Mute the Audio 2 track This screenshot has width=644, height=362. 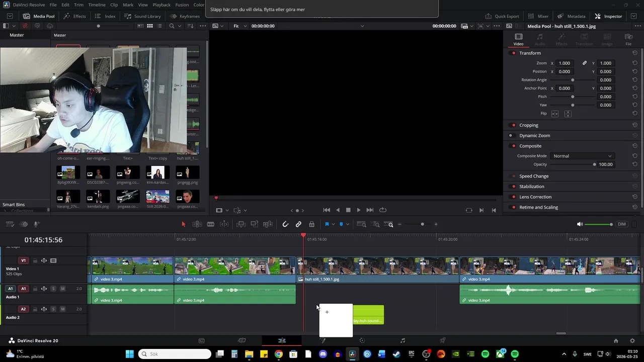pyautogui.click(x=62, y=309)
